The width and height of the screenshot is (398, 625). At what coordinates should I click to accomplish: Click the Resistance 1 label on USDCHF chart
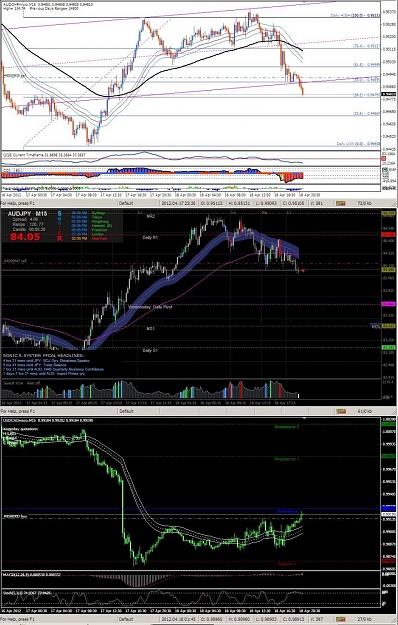pos(286,459)
